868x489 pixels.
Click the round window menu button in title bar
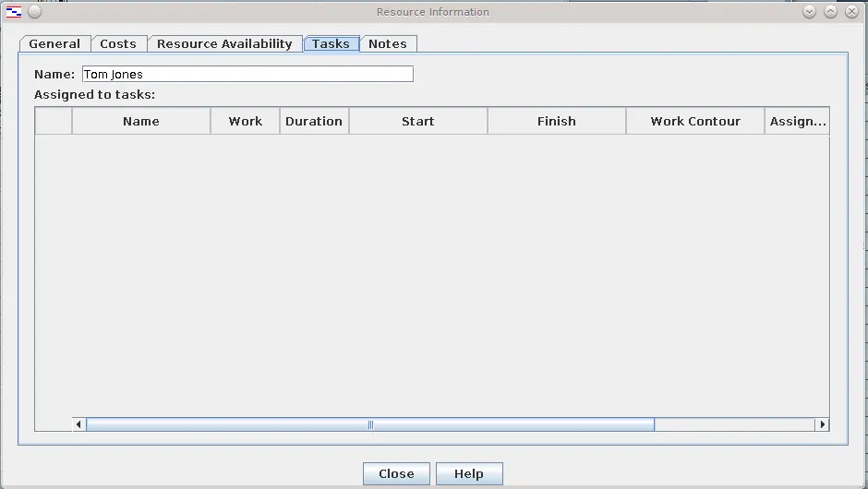34,12
